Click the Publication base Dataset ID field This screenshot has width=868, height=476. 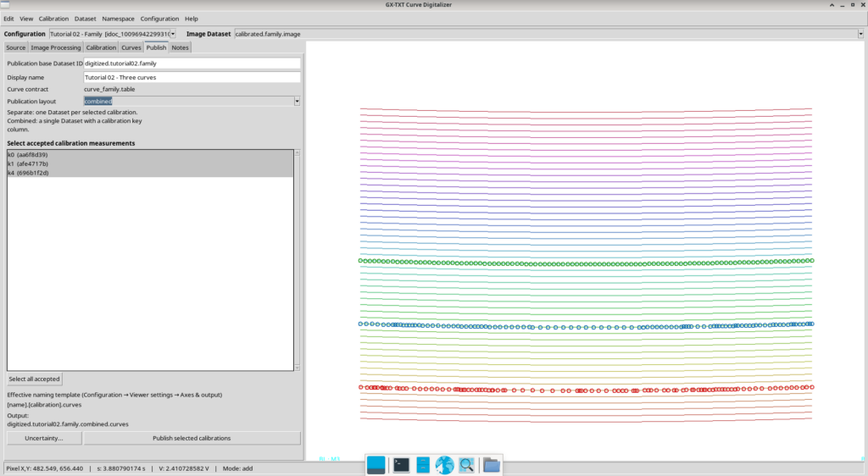192,64
